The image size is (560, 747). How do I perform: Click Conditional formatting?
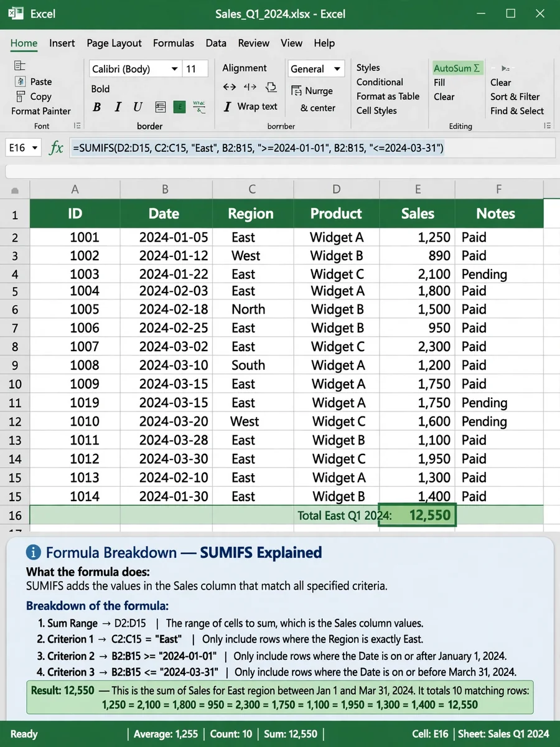[x=380, y=82]
